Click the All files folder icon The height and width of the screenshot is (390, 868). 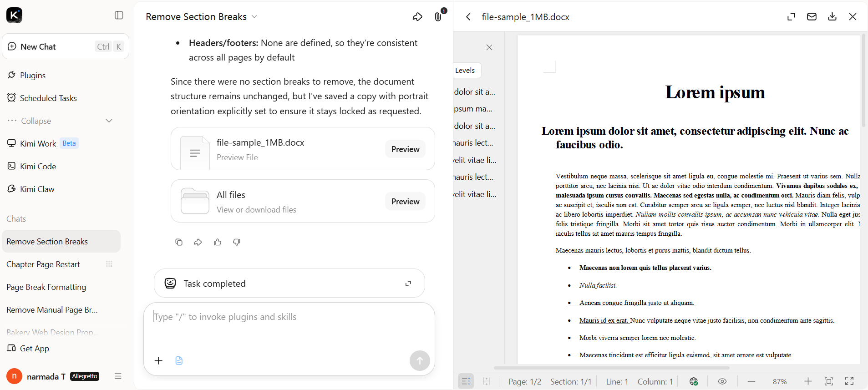pos(195,201)
